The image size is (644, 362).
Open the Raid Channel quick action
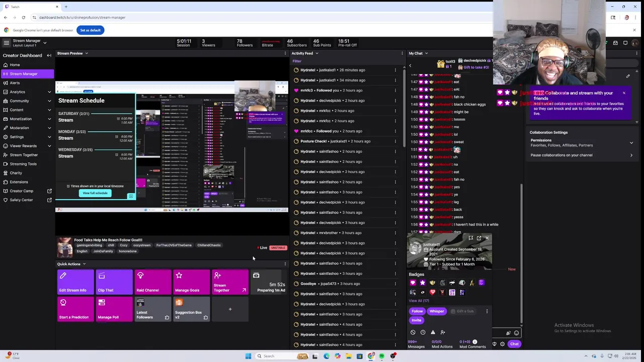click(x=153, y=282)
